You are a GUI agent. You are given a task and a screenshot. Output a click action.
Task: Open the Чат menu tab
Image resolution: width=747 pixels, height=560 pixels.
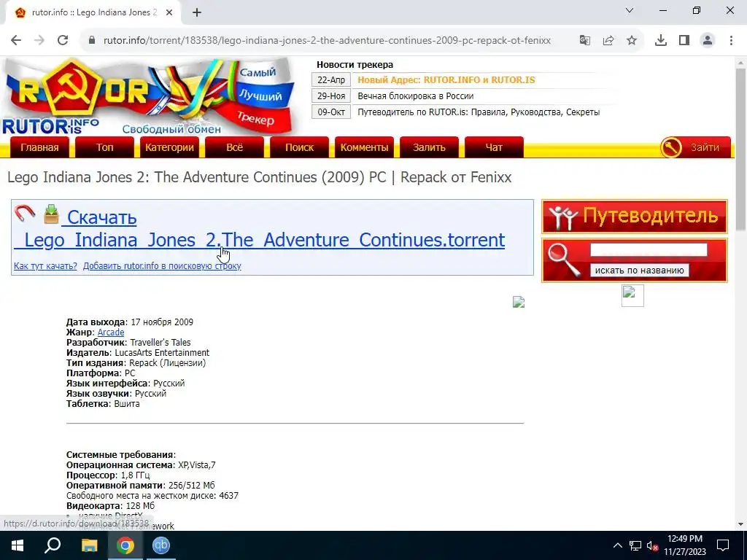[x=494, y=147]
